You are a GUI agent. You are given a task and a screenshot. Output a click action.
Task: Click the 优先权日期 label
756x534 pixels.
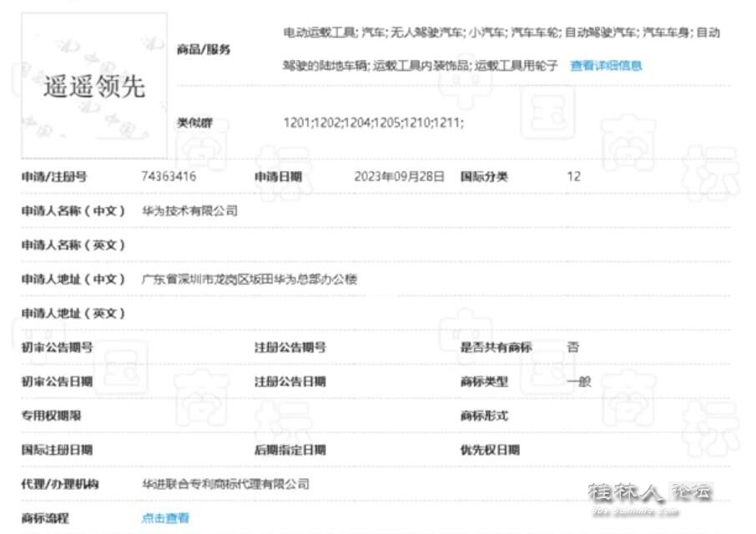click(490, 450)
